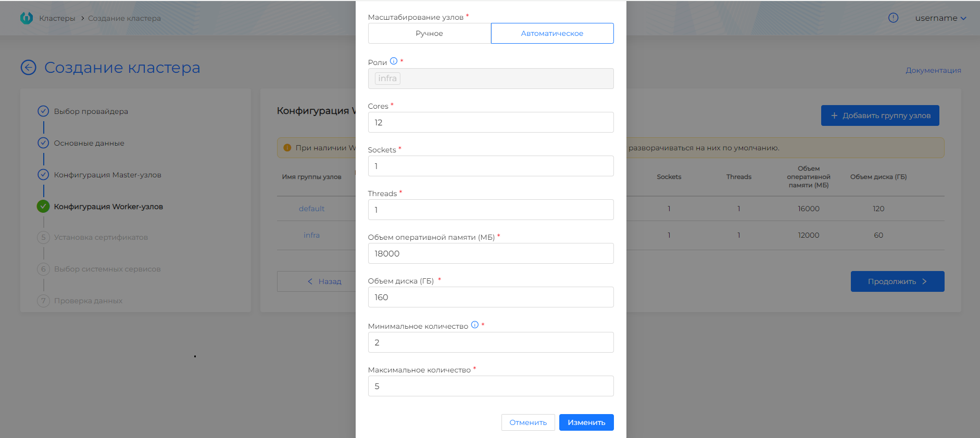Click the app logo icon in header
This screenshot has height=438, width=980.
coord(26,18)
